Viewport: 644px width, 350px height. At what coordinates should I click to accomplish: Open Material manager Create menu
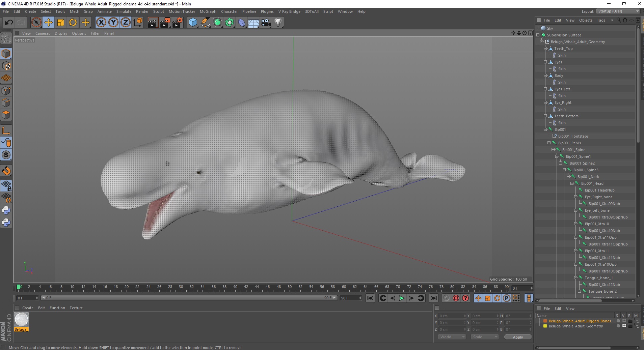tap(28, 308)
